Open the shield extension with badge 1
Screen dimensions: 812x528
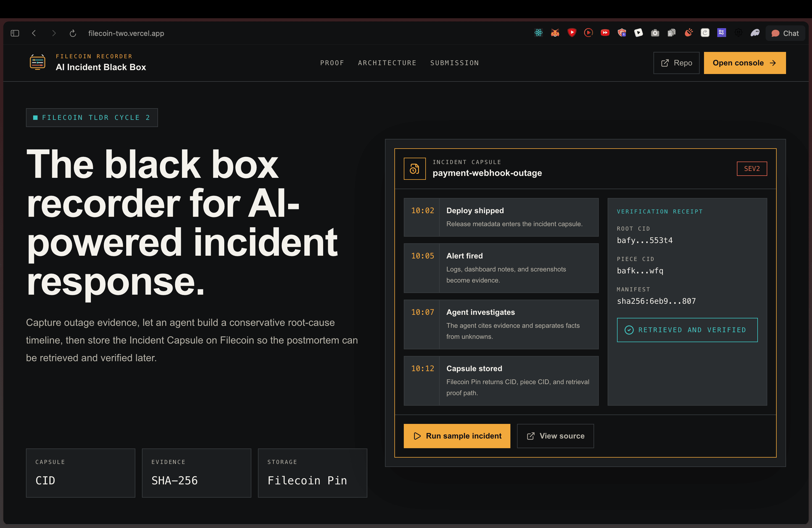coord(622,33)
